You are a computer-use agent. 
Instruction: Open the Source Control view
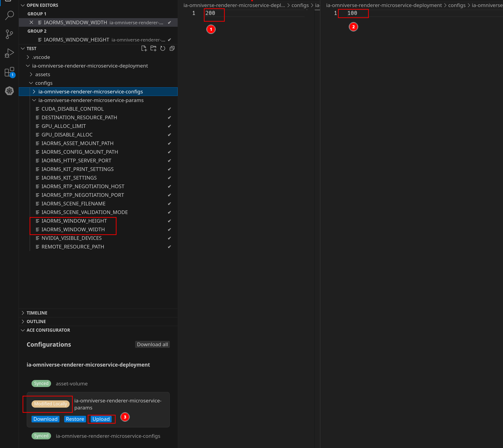[9, 34]
